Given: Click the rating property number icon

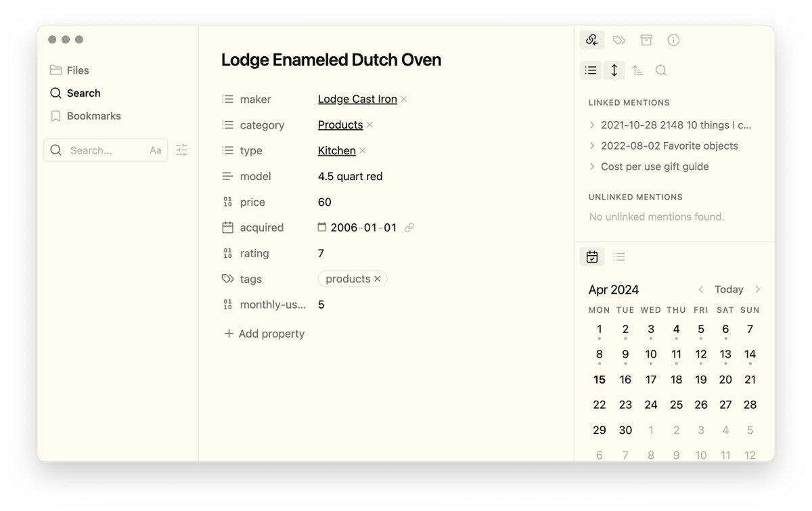Looking at the screenshot, I should pyautogui.click(x=227, y=254).
